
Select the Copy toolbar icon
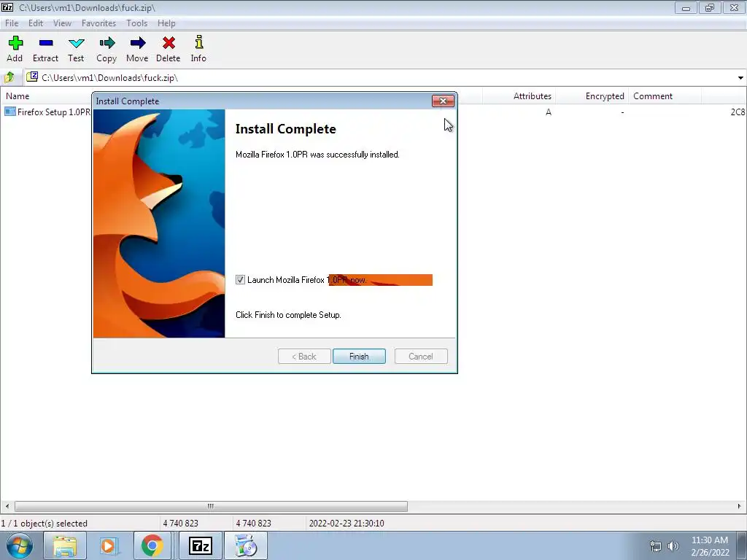[107, 43]
